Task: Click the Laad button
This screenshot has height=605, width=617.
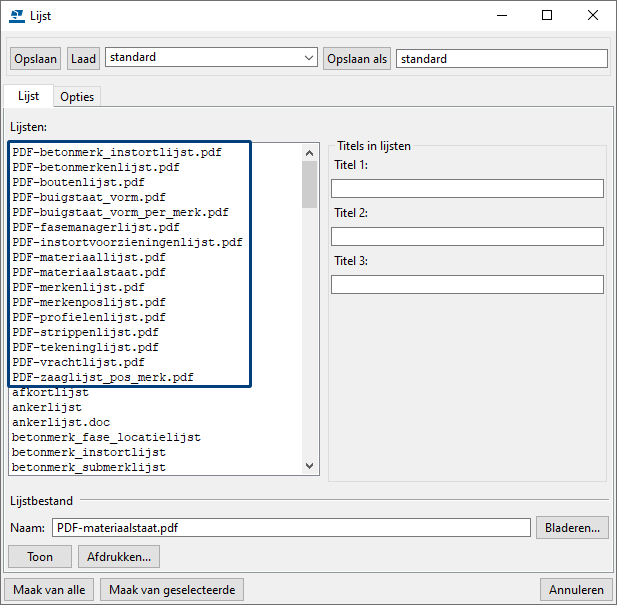Action: (x=83, y=59)
